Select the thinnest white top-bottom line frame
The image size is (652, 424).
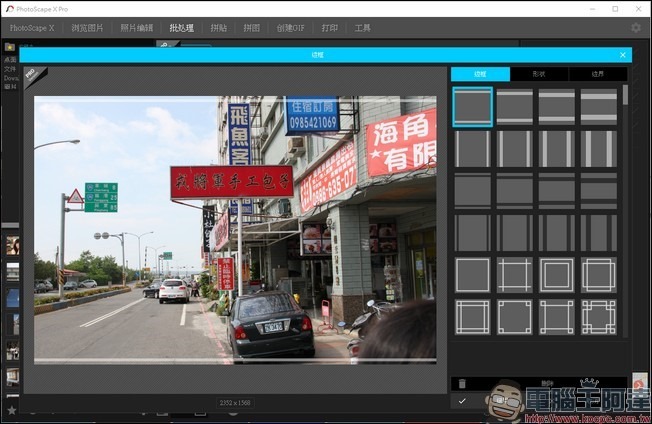point(472,107)
